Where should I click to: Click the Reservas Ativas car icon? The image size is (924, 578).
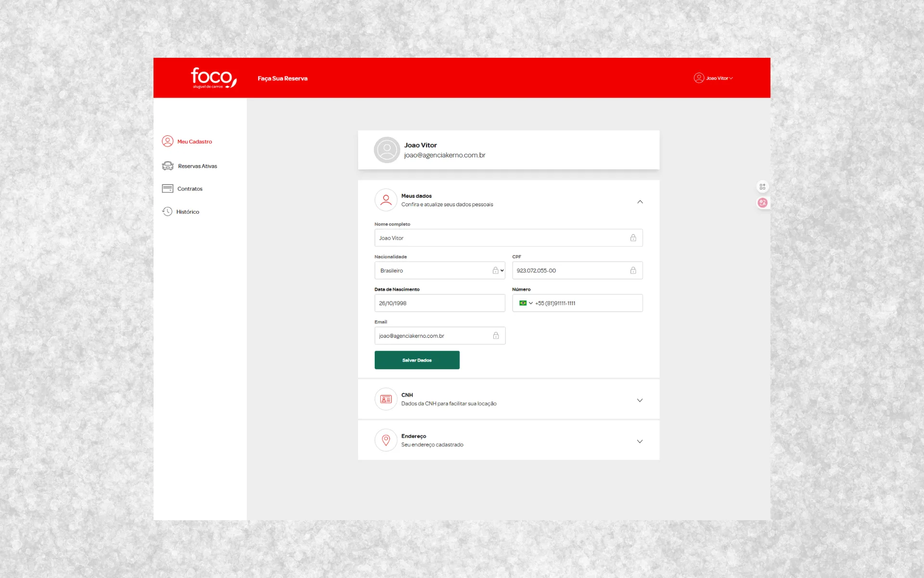pos(167,166)
